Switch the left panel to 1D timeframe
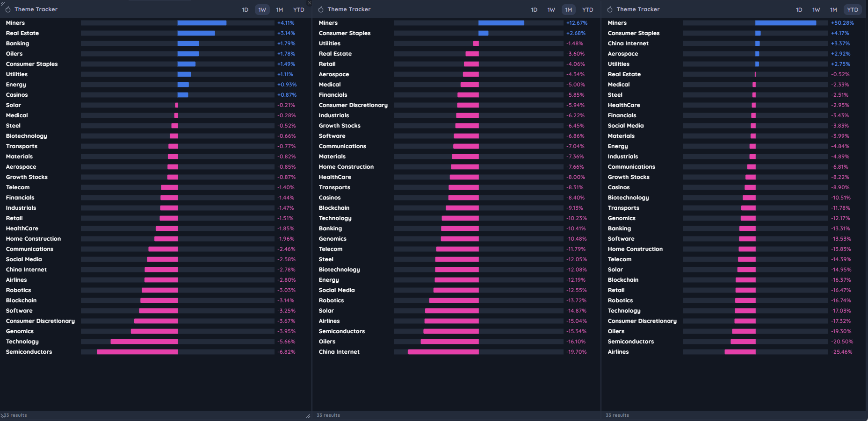This screenshot has width=868, height=421. pos(245,10)
